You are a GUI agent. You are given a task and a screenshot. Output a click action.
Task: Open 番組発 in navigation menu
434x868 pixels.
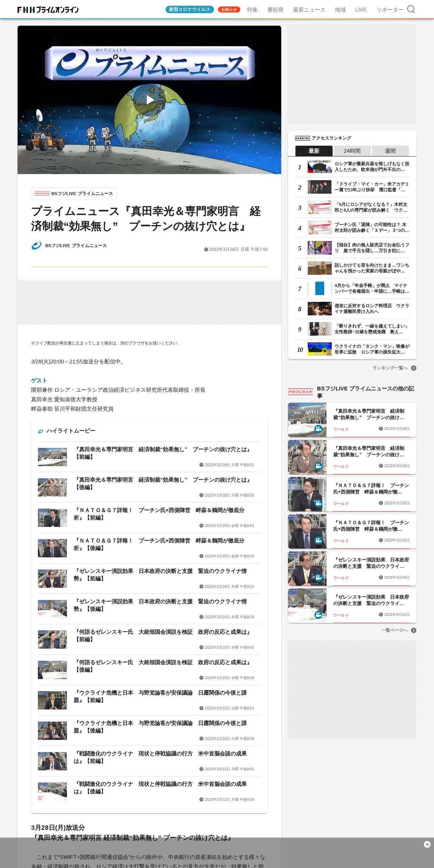275,9
